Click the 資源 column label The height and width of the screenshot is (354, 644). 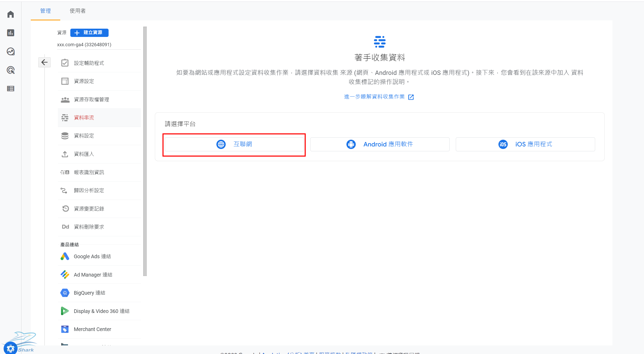[x=62, y=33]
